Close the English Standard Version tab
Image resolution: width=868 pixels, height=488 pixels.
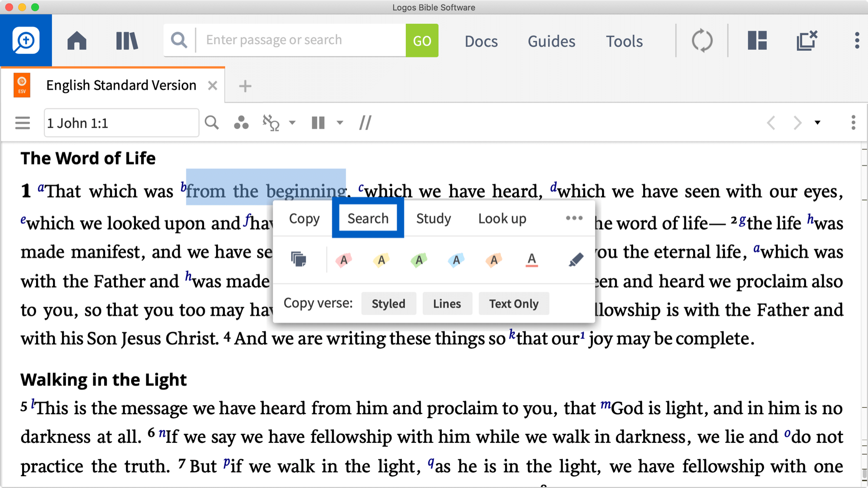[x=212, y=86]
